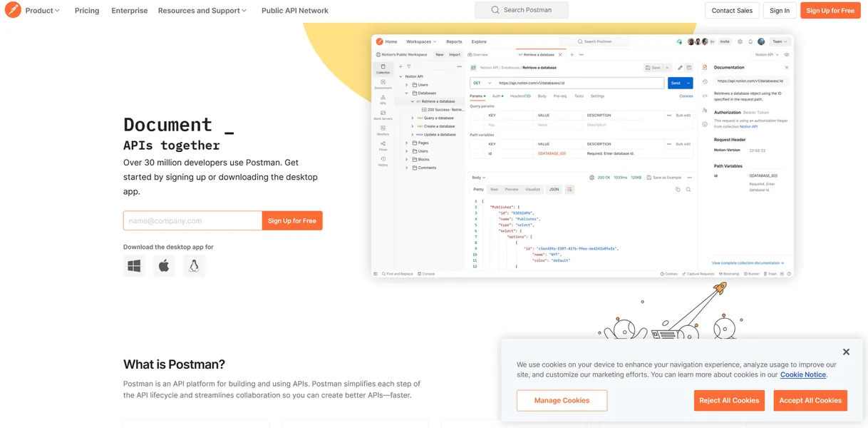The image size is (868, 428).
Task: Click Sign Up for Free beside the email field
Action: click(292, 221)
